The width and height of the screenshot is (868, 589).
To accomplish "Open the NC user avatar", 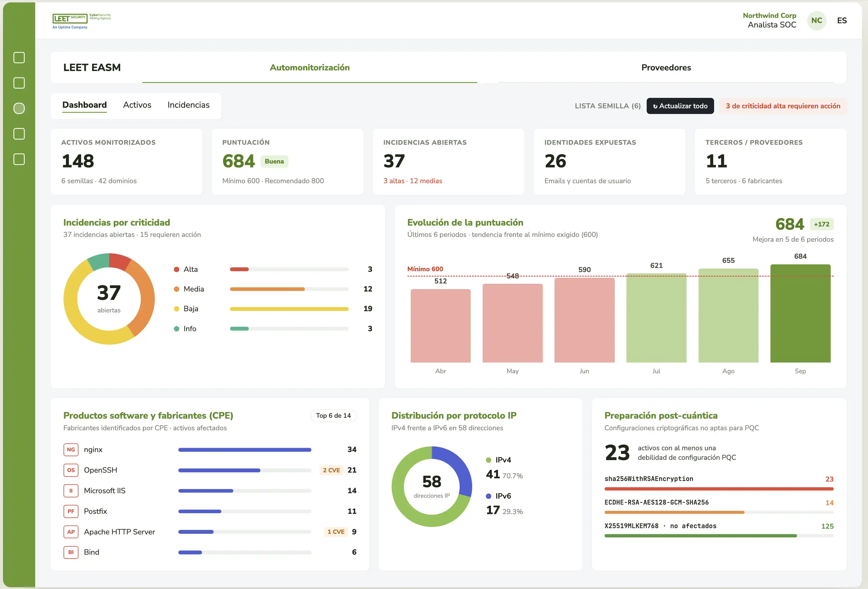I will pyautogui.click(x=816, y=21).
